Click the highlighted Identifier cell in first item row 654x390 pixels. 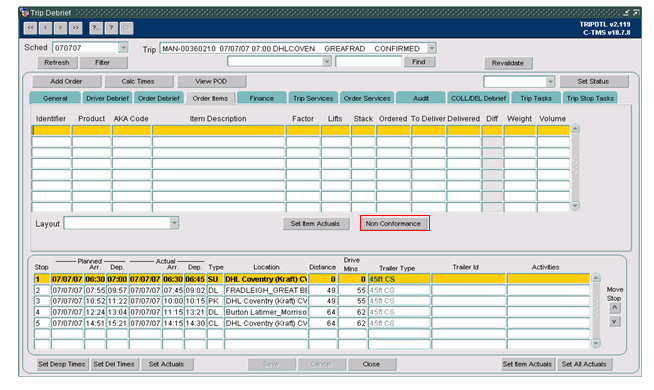coord(51,130)
